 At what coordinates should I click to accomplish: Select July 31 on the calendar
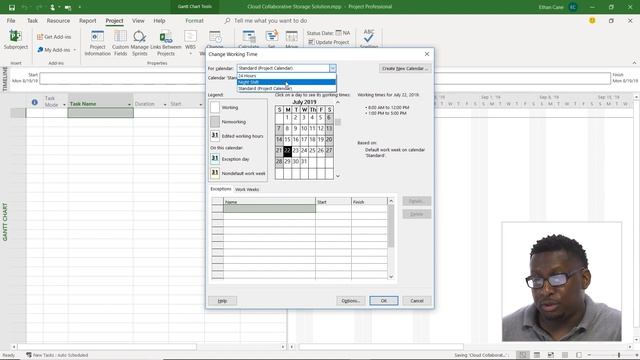coord(304,162)
